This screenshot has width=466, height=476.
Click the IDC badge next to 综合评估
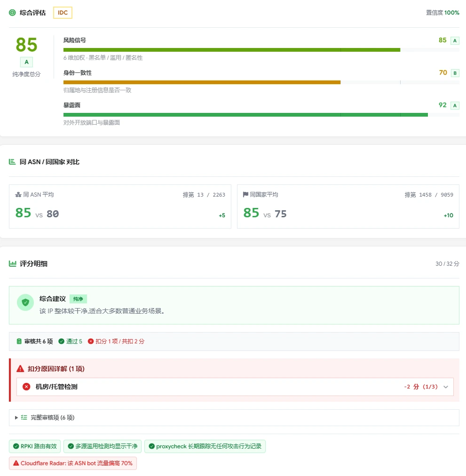click(63, 13)
